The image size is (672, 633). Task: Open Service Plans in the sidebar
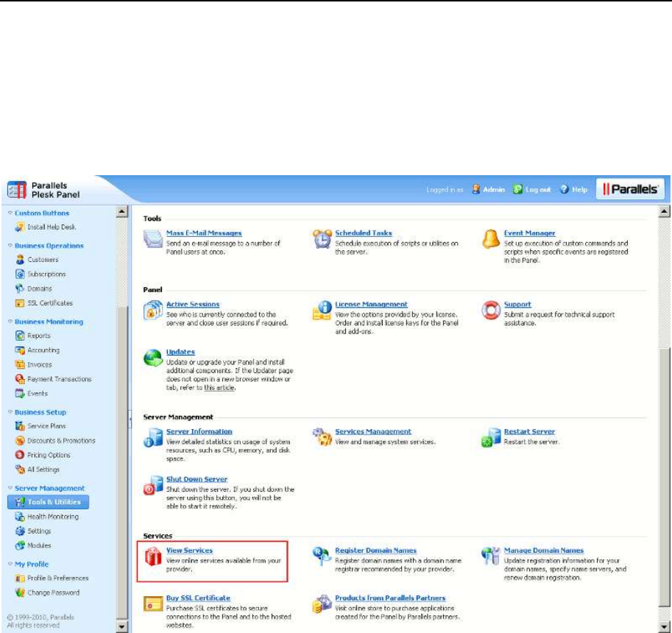click(46, 426)
